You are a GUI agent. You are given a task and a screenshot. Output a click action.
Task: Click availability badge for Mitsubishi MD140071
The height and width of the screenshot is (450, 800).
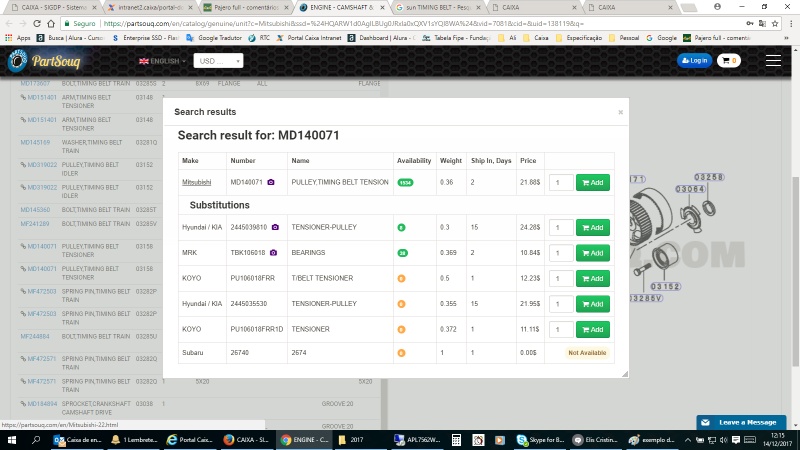click(x=405, y=183)
